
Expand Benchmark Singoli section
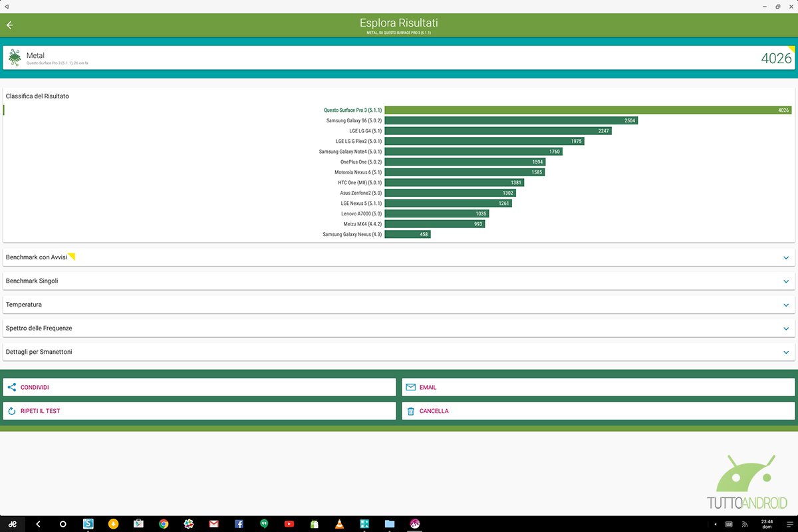[399, 281]
